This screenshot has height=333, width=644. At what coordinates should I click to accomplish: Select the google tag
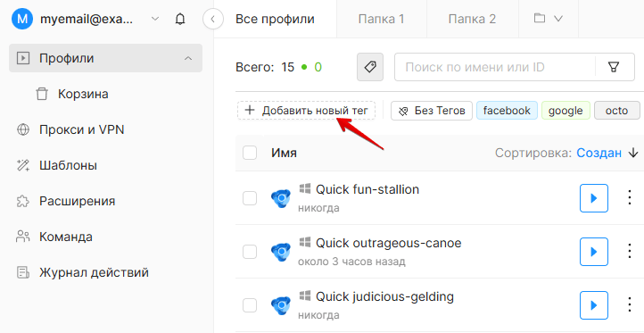(x=566, y=111)
